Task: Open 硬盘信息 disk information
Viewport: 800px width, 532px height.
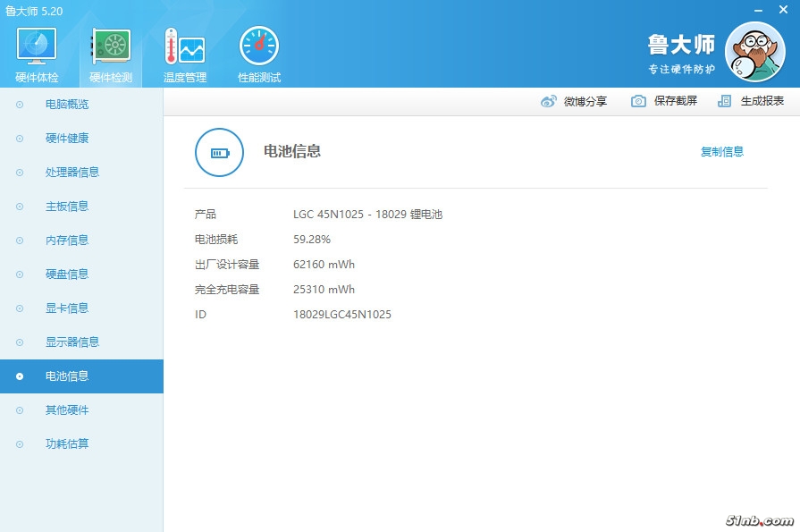Action: coord(67,274)
